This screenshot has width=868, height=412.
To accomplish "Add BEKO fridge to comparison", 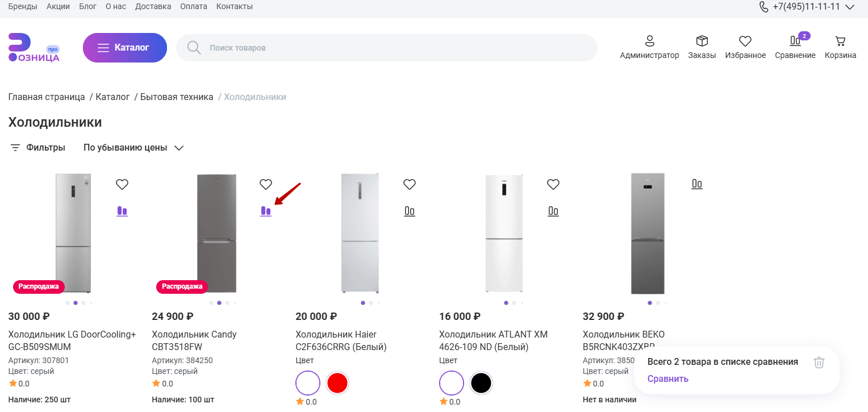I will tap(697, 184).
